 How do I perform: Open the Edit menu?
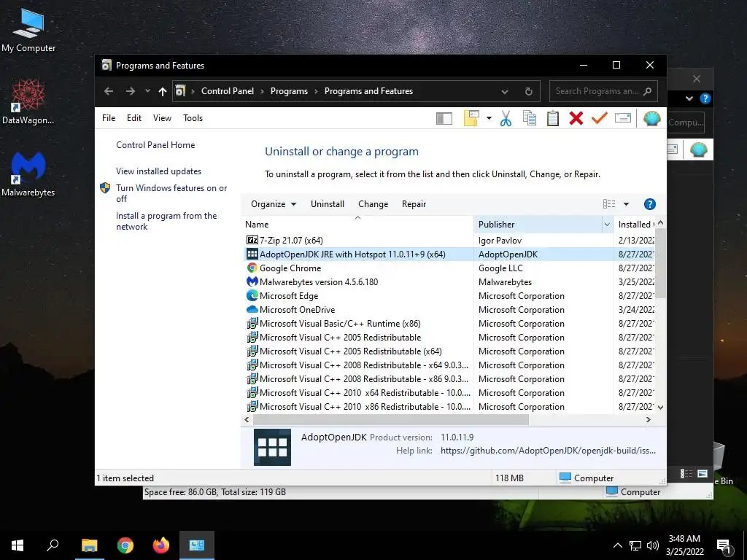point(134,118)
